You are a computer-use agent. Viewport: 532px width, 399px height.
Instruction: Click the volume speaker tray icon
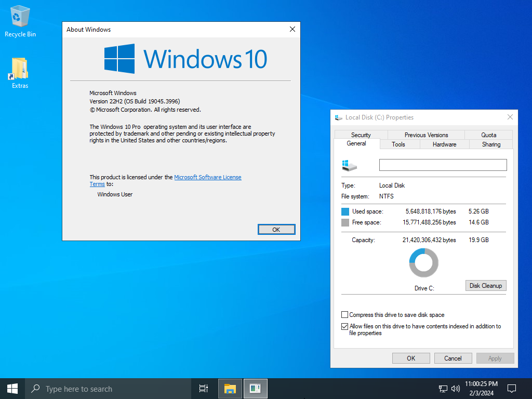click(x=456, y=389)
